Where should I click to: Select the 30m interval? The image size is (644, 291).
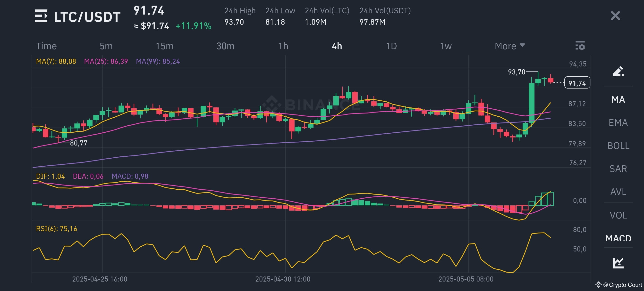(226, 46)
